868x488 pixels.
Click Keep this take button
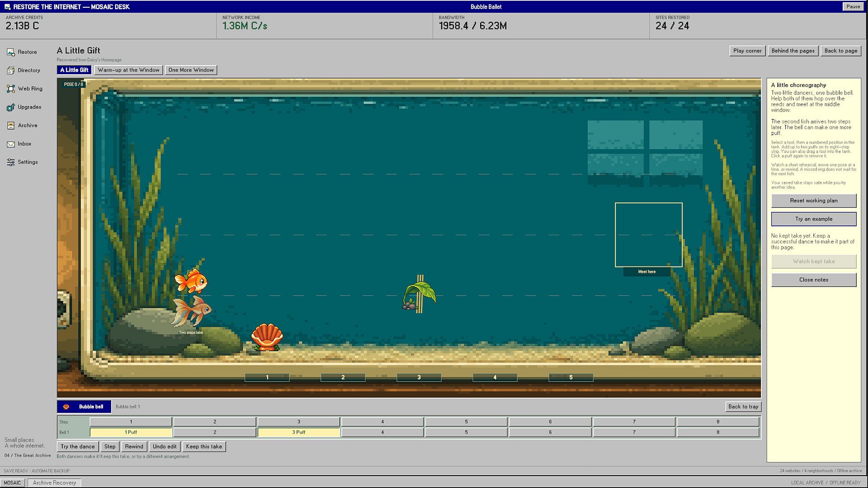point(204,446)
